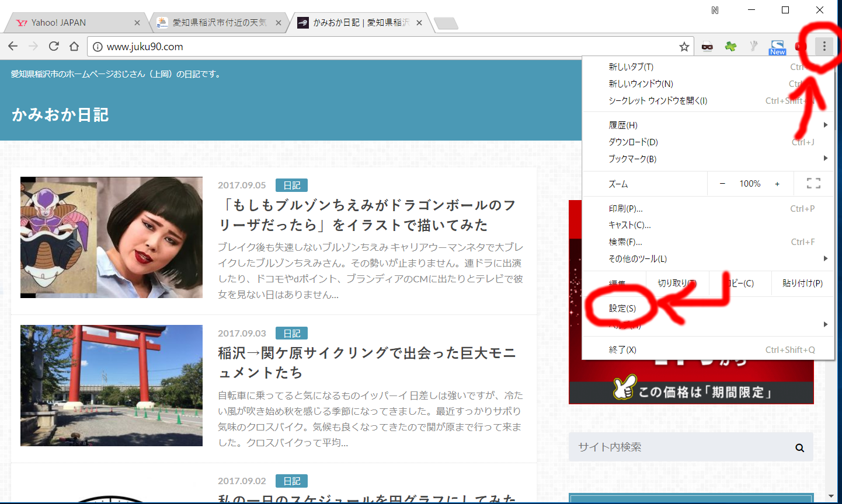
Task: Open the red torii gate article thumbnail
Action: [x=112, y=386]
